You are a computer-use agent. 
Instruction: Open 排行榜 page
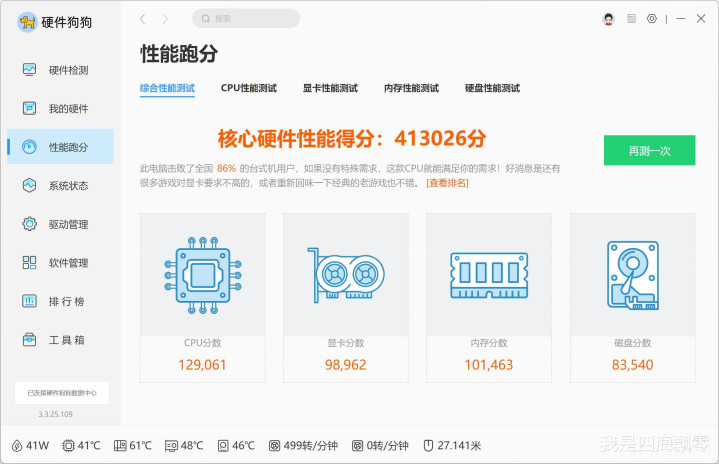[x=60, y=301]
